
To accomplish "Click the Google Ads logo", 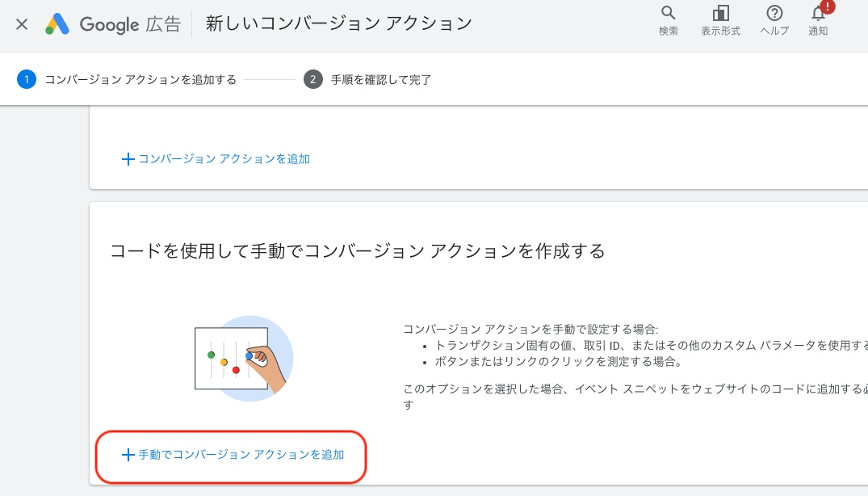I will [x=57, y=23].
